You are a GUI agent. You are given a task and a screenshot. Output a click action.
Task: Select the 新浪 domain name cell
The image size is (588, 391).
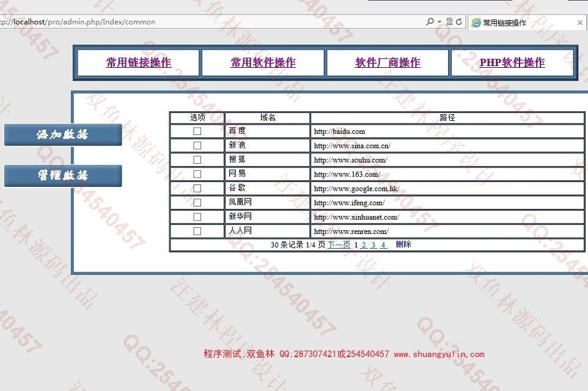[267, 145]
